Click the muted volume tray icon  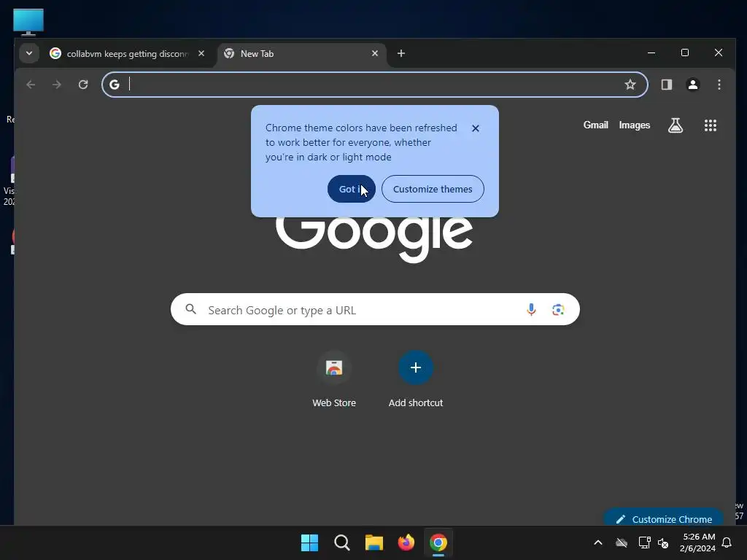663,542
